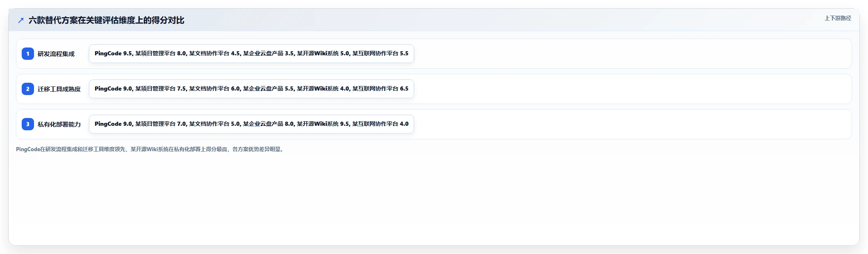Click the score box ending 某互联网协作平台 6.5
Screen dimensions: 868x254
(252, 89)
